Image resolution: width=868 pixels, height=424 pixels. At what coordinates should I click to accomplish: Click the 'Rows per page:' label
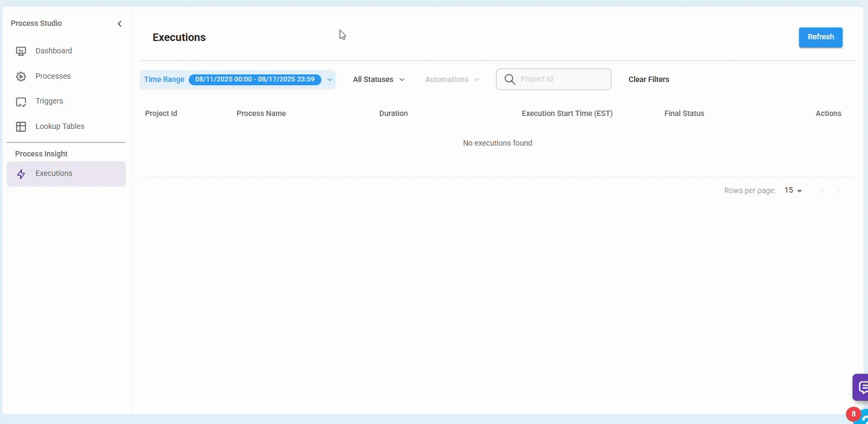coord(750,190)
